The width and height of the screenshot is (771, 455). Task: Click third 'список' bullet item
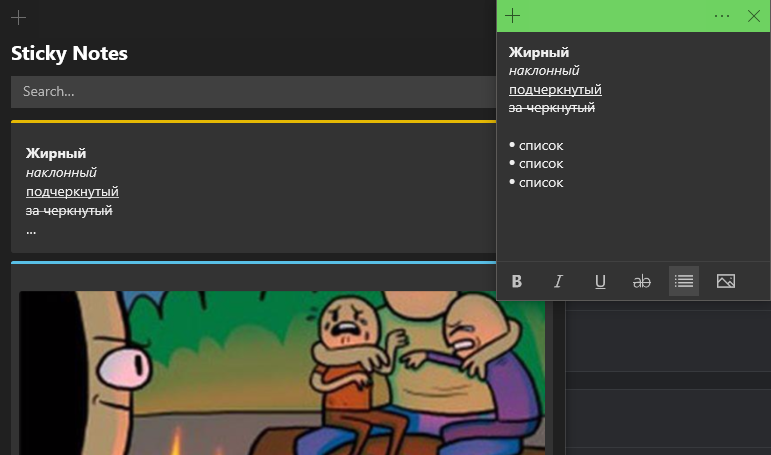pyautogui.click(x=541, y=183)
